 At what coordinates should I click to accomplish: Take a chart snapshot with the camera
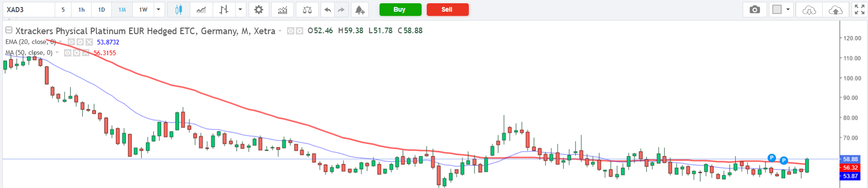tap(754, 10)
